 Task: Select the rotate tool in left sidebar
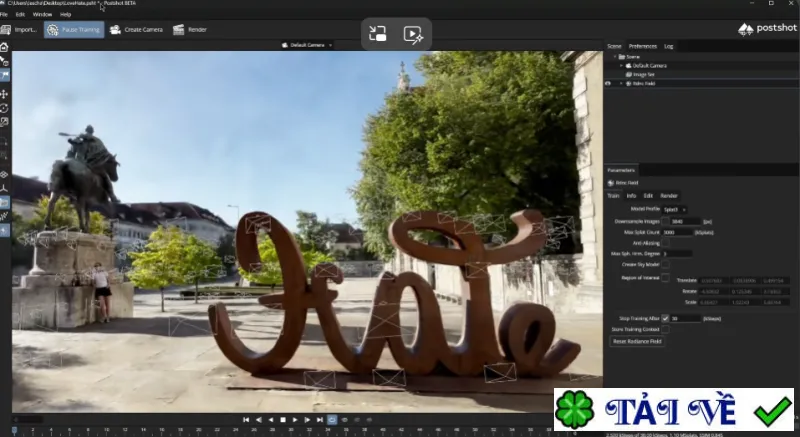tap(4, 108)
